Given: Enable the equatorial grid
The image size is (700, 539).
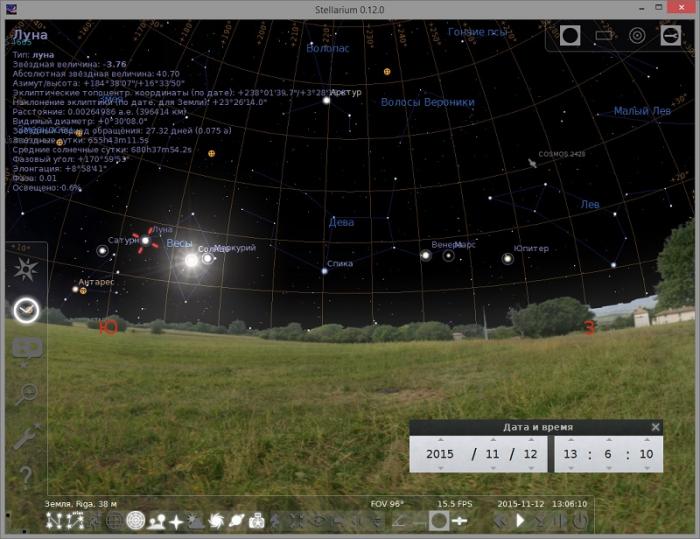Looking at the screenshot, I should tap(115, 521).
